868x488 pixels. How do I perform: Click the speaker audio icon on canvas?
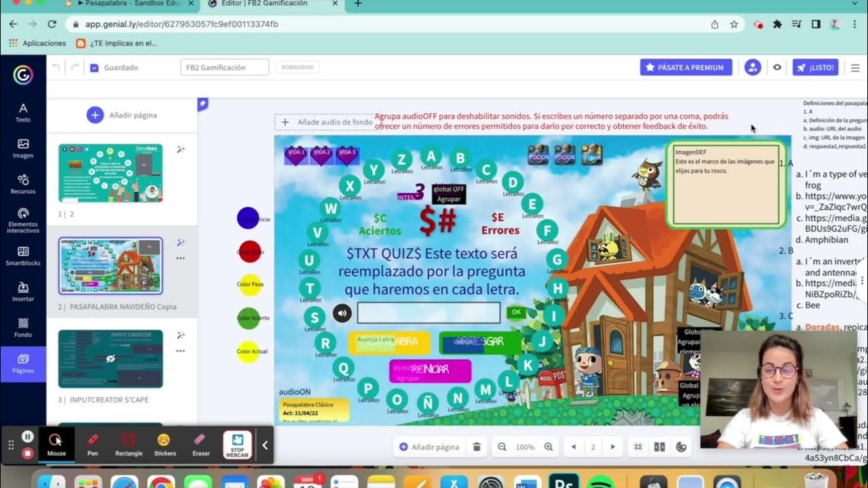pyautogui.click(x=342, y=313)
